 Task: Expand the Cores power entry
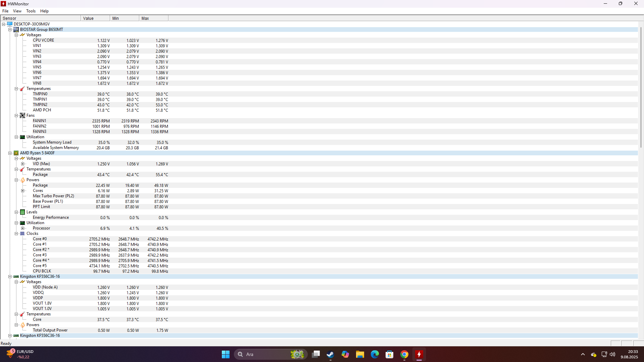pos(23,191)
